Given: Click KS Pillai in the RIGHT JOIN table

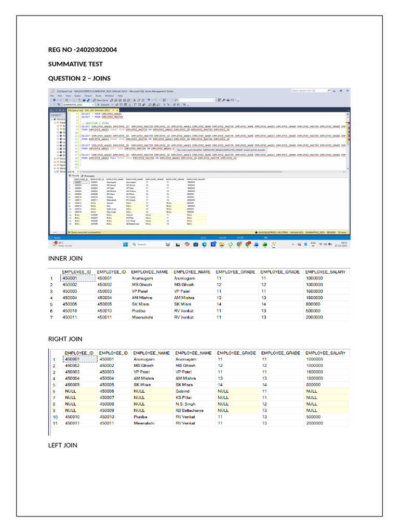Looking at the screenshot, I should [183, 397].
